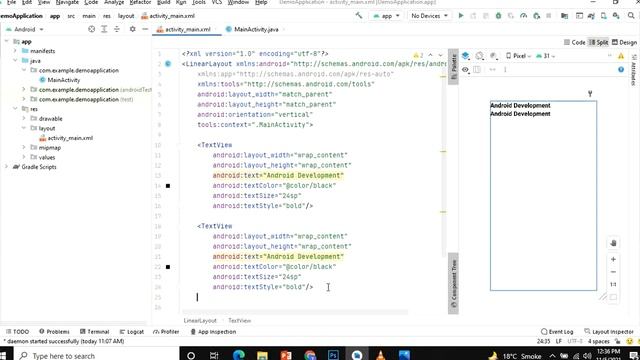Open App Inspection tool window
Viewport: 640px width, 360px height.
point(213,331)
